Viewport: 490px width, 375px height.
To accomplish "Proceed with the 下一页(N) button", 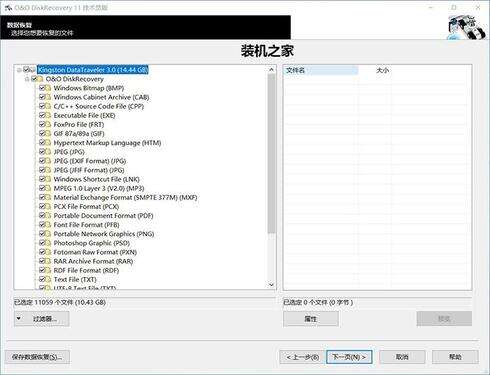I will coord(349,357).
